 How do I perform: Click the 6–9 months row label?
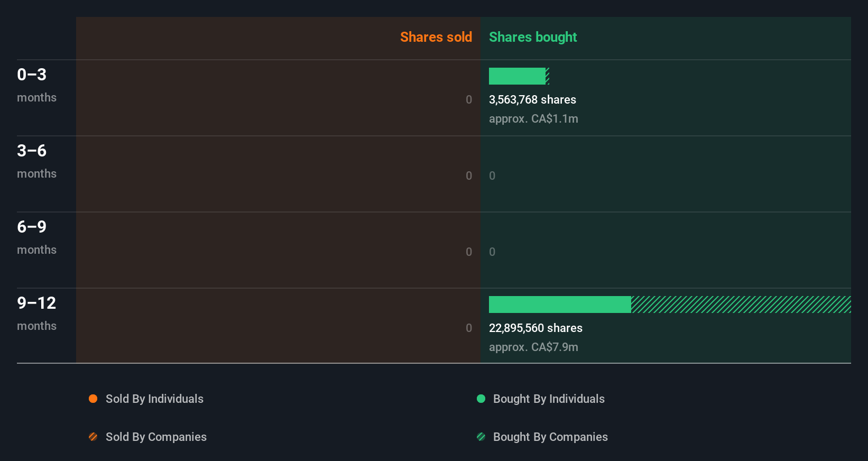tap(36, 237)
